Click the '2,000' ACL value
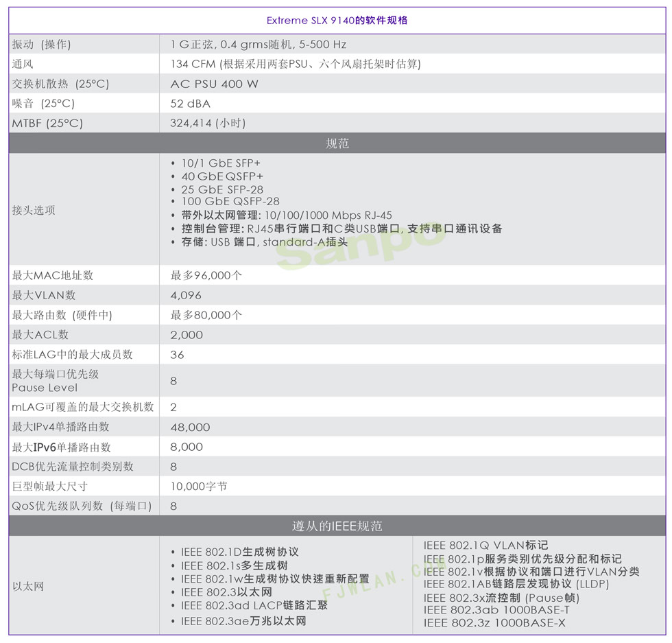Image resolution: width=672 pixels, height=643 pixels. coord(187,335)
